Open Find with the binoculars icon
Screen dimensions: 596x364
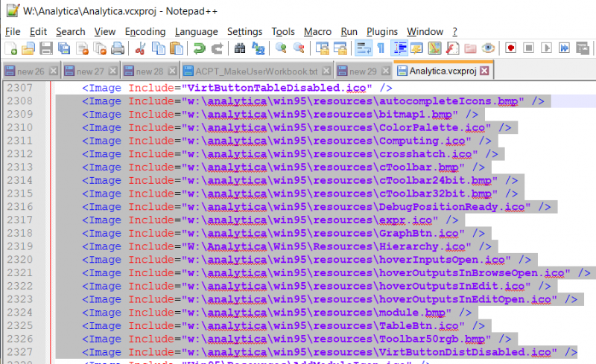(x=239, y=48)
